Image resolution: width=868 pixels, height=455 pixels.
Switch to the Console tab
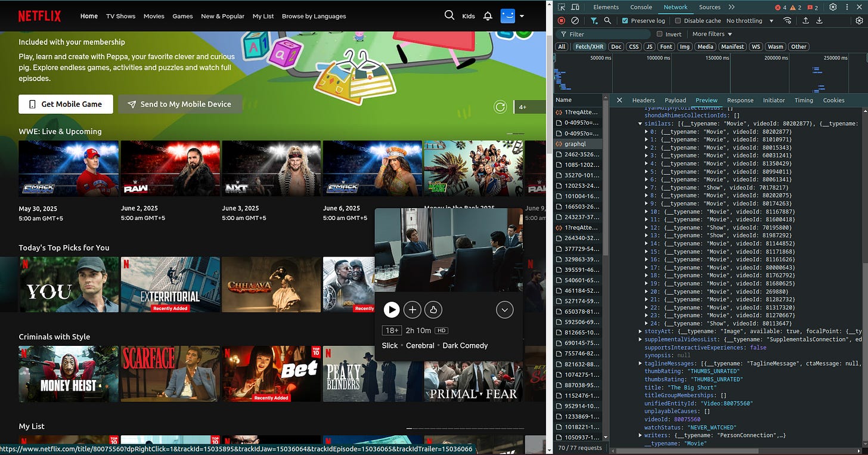tap(641, 7)
